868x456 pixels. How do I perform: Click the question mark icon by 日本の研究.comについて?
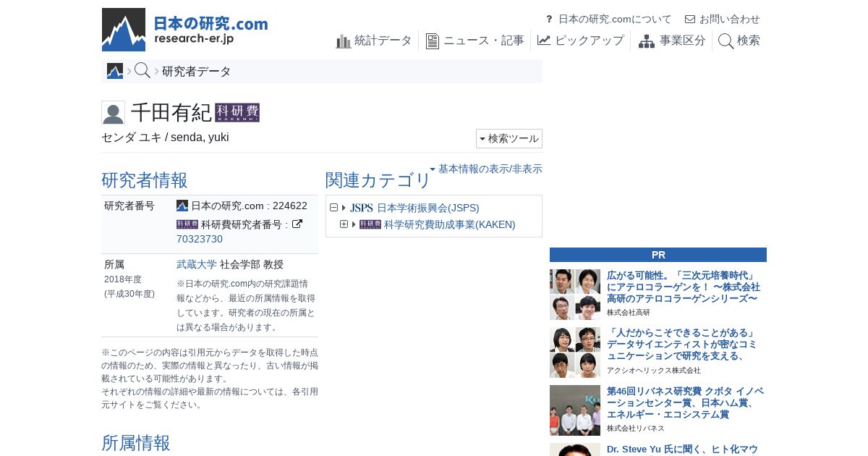pos(549,20)
